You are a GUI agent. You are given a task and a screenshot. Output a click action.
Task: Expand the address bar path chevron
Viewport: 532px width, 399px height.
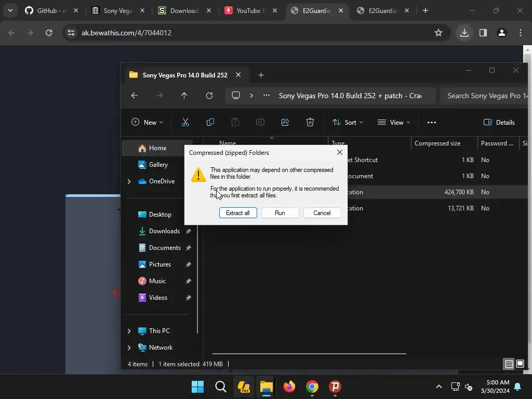tap(251, 96)
